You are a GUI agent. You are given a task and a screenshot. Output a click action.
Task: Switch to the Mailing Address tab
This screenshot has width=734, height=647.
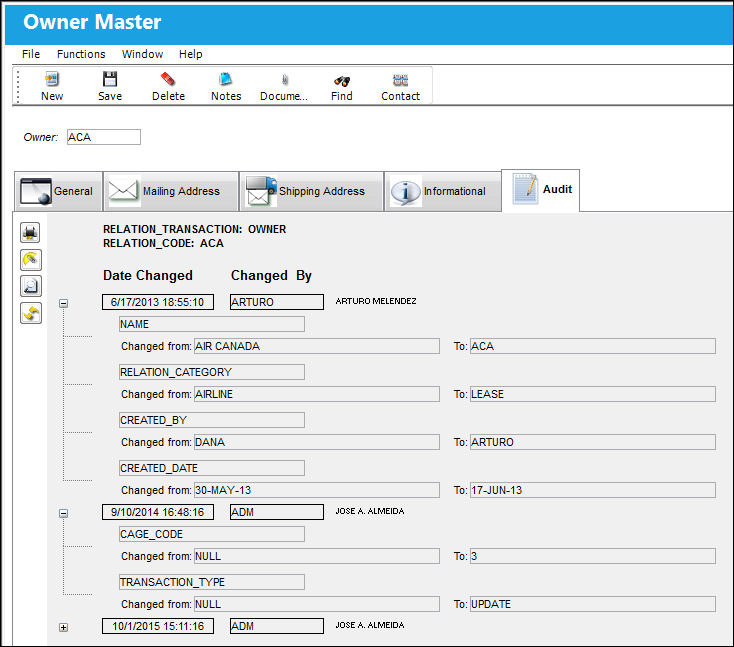tap(171, 191)
